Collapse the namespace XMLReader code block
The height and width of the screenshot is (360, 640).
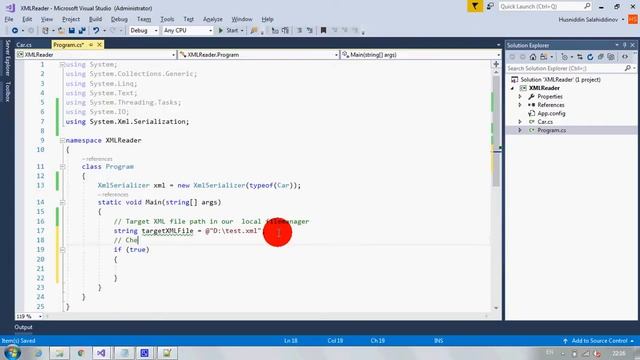point(62,140)
